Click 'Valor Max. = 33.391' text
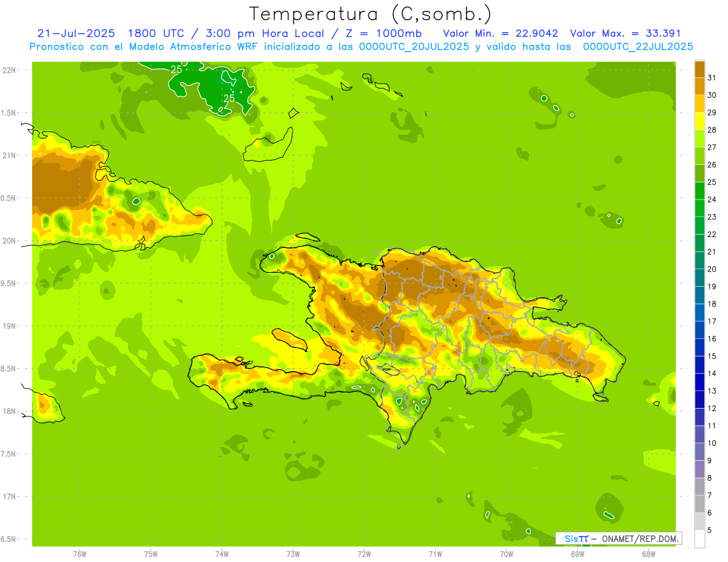Image resolution: width=728 pixels, height=562 pixels. point(625,33)
